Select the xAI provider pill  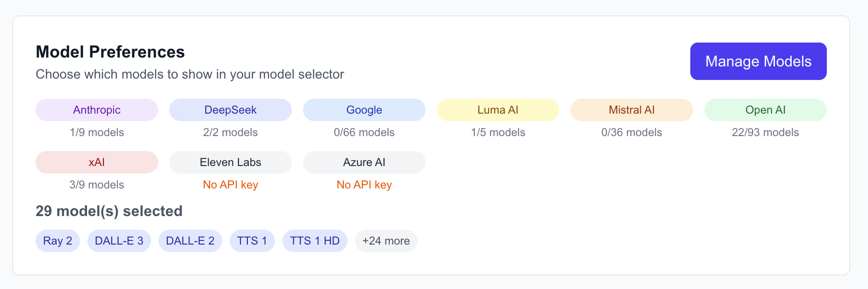[x=97, y=162]
